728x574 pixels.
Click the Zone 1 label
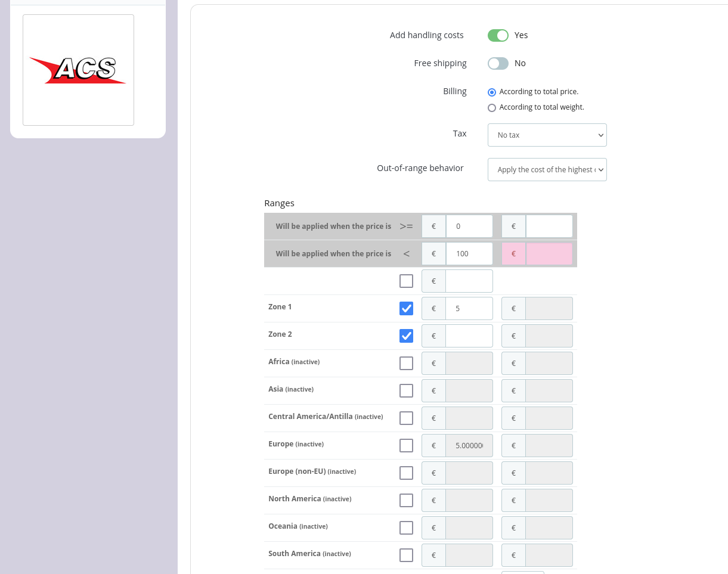pyautogui.click(x=280, y=307)
